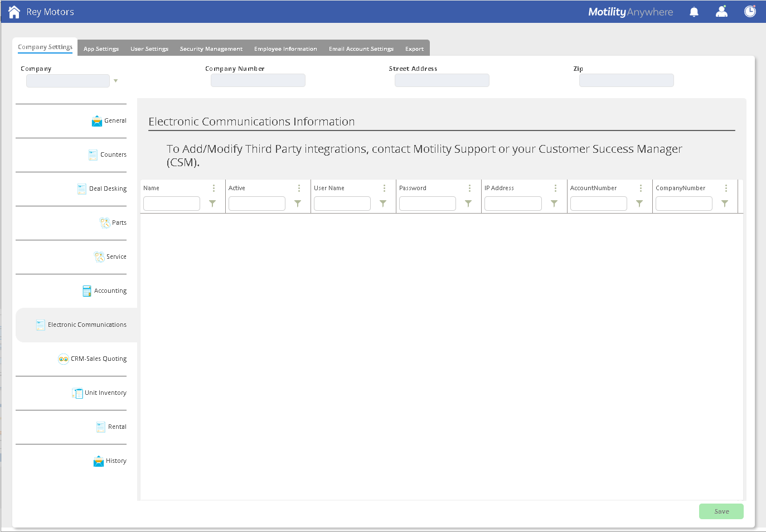Click the Save button
766x532 pixels.
click(x=721, y=511)
